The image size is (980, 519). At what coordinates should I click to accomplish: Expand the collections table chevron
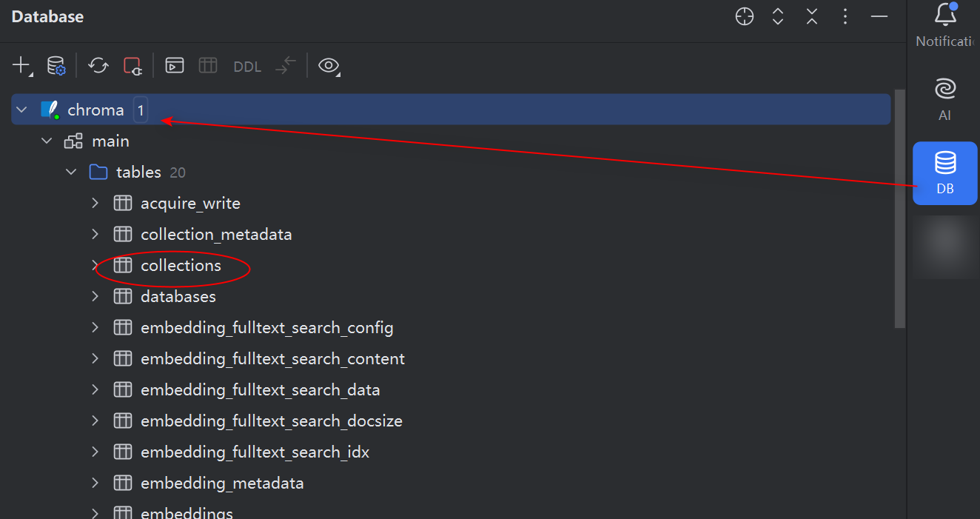coord(95,265)
